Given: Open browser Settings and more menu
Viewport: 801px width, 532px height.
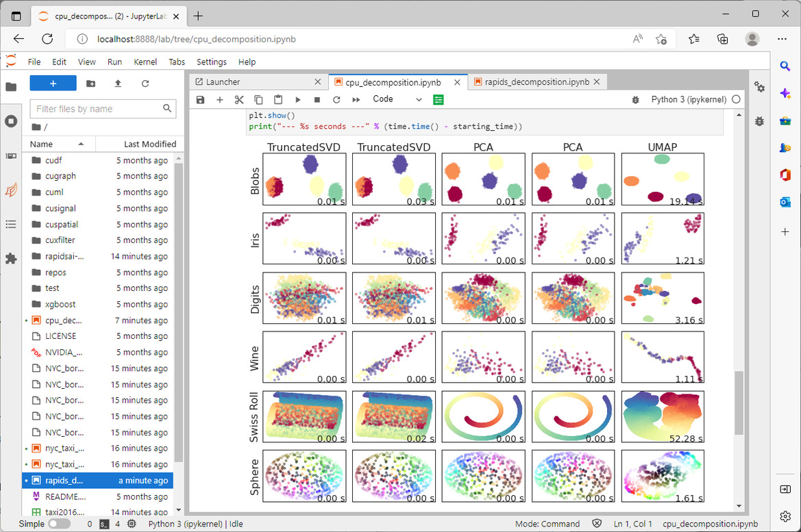Looking at the screenshot, I should pyautogui.click(x=782, y=39).
